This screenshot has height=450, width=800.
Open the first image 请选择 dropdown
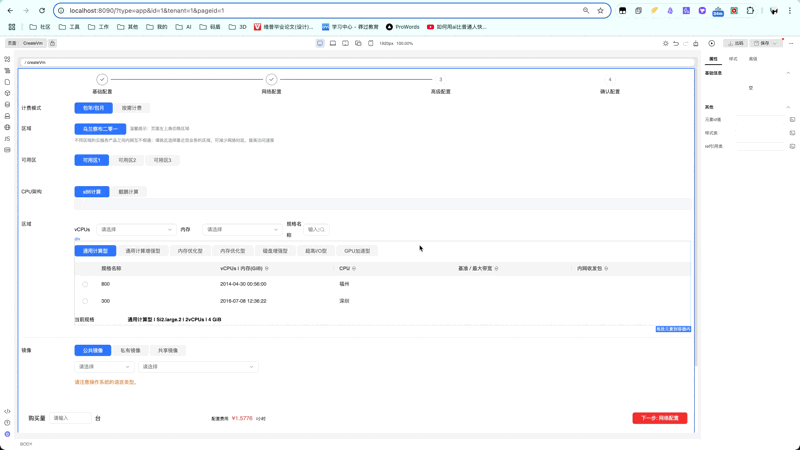[x=104, y=367]
